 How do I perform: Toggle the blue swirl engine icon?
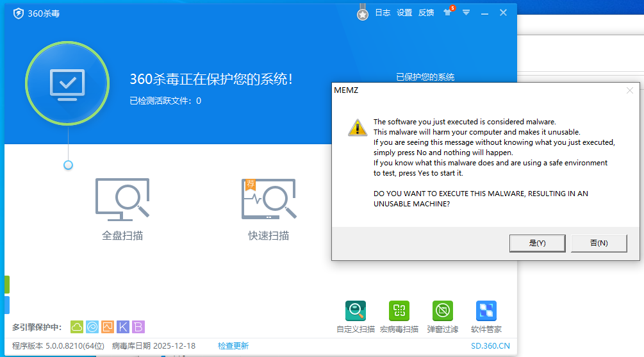[92, 327]
